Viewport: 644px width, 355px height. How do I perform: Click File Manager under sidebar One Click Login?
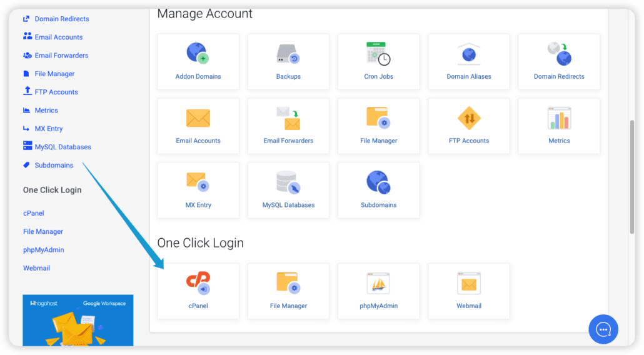coord(43,231)
